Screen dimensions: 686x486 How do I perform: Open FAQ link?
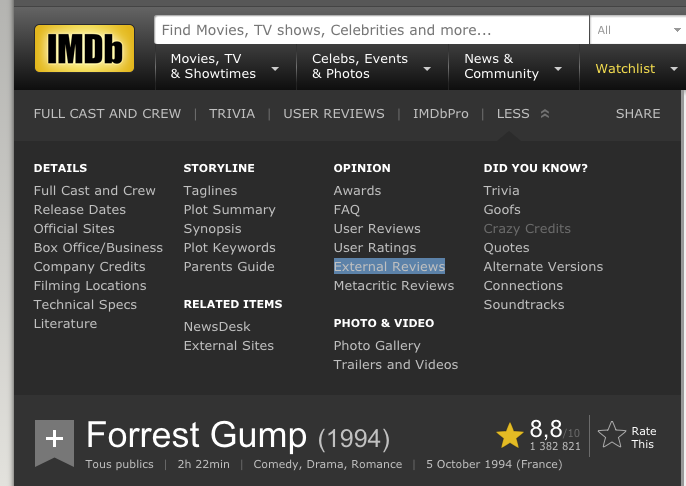[346, 210]
